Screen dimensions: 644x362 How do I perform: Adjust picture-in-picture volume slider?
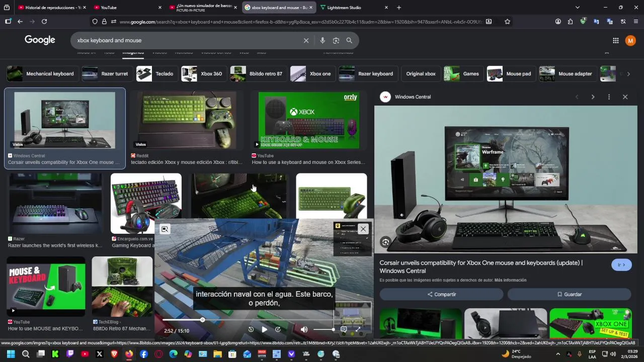point(324,329)
